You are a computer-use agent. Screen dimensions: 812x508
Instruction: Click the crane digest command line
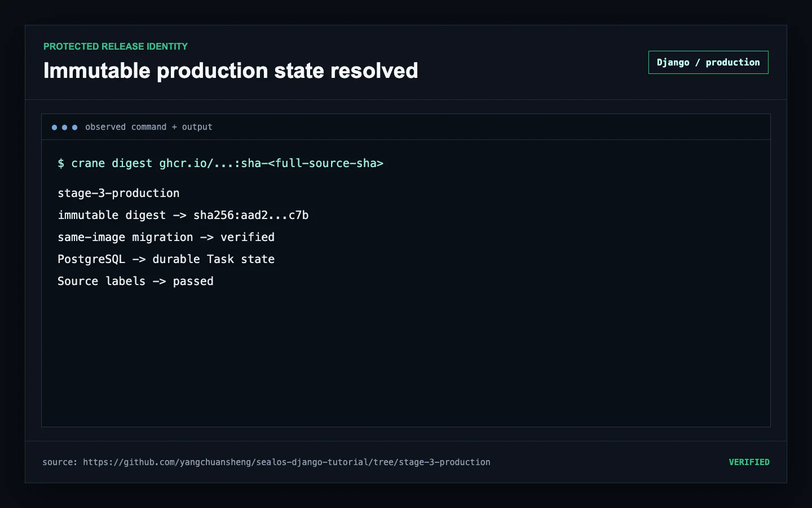pos(220,163)
